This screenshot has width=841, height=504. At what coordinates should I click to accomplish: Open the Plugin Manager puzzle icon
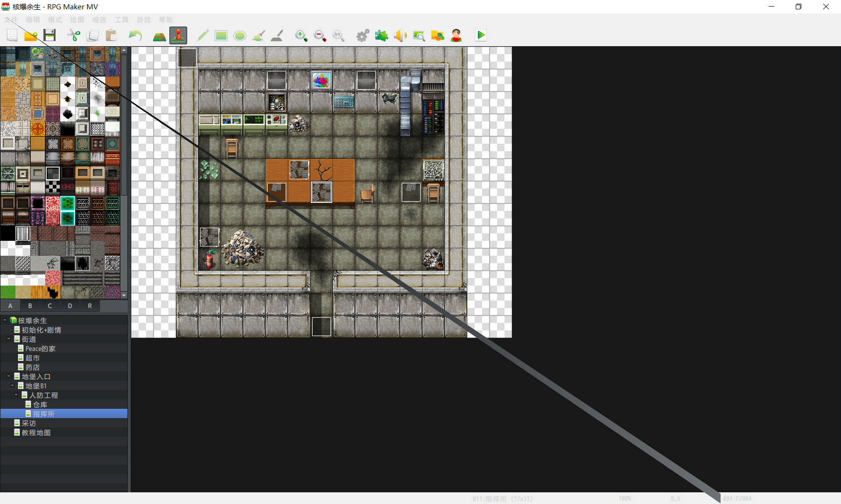tap(382, 35)
